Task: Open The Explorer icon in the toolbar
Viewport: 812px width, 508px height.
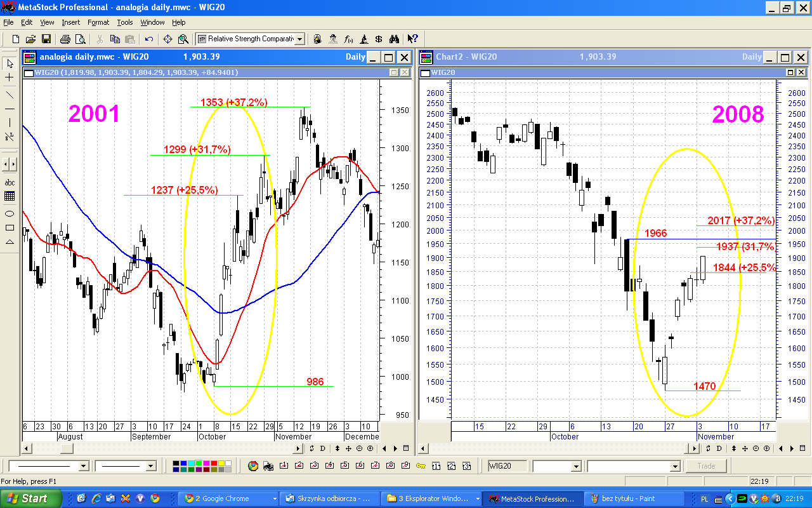Action: pyautogui.click(x=333, y=39)
